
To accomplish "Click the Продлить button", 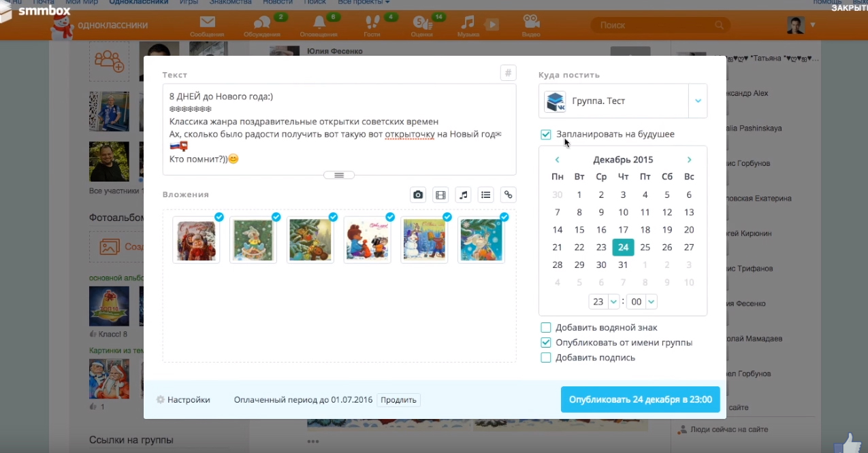I will pyautogui.click(x=398, y=400).
